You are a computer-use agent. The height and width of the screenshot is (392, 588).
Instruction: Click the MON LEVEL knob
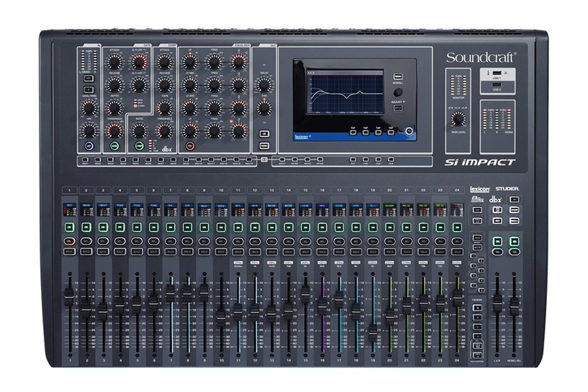click(458, 119)
